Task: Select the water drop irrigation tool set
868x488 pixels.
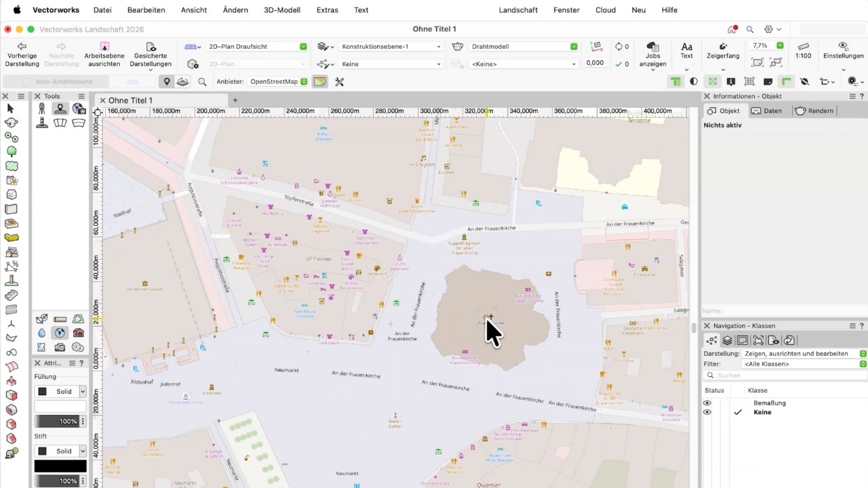Action: click(42, 333)
